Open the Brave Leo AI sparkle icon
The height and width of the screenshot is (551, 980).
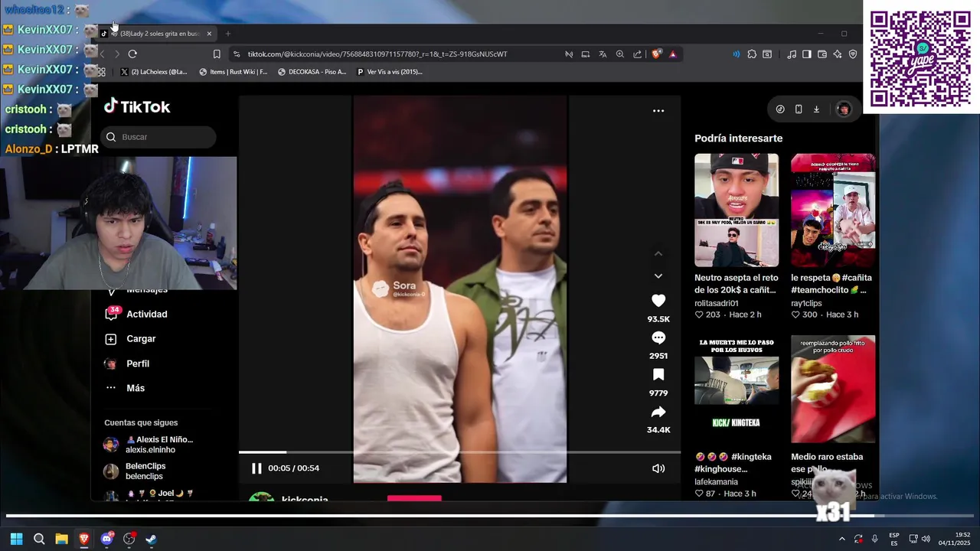coord(838,54)
